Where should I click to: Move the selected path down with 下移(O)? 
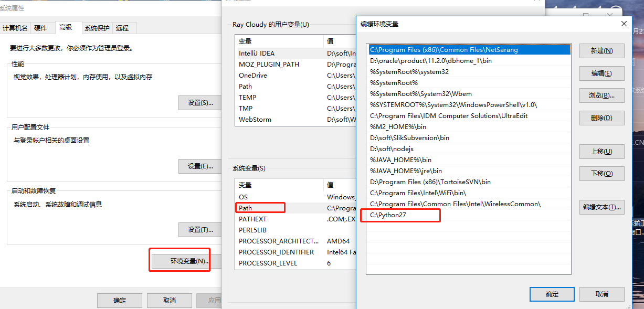pos(601,174)
